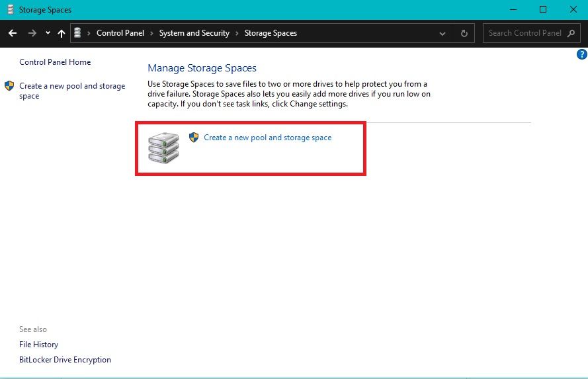Open Control Panel Home link

55,62
